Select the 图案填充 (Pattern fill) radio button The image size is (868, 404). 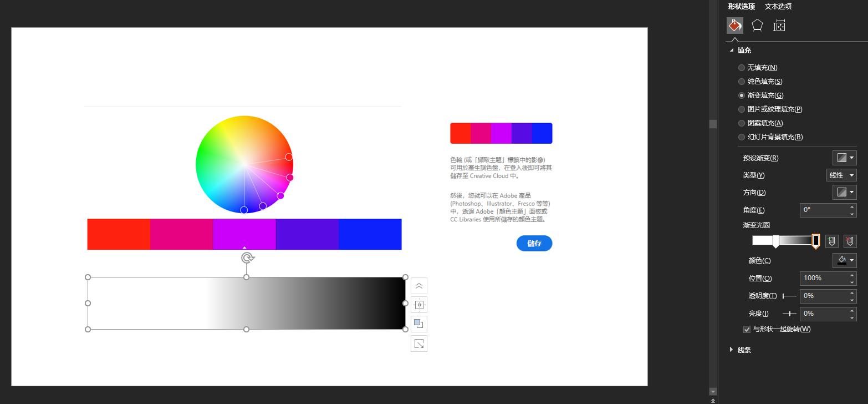click(742, 123)
